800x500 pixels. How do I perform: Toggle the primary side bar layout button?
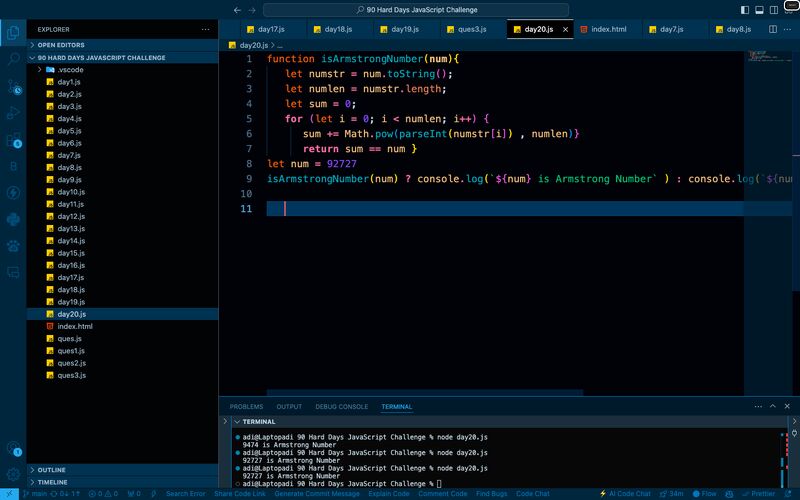745,10
